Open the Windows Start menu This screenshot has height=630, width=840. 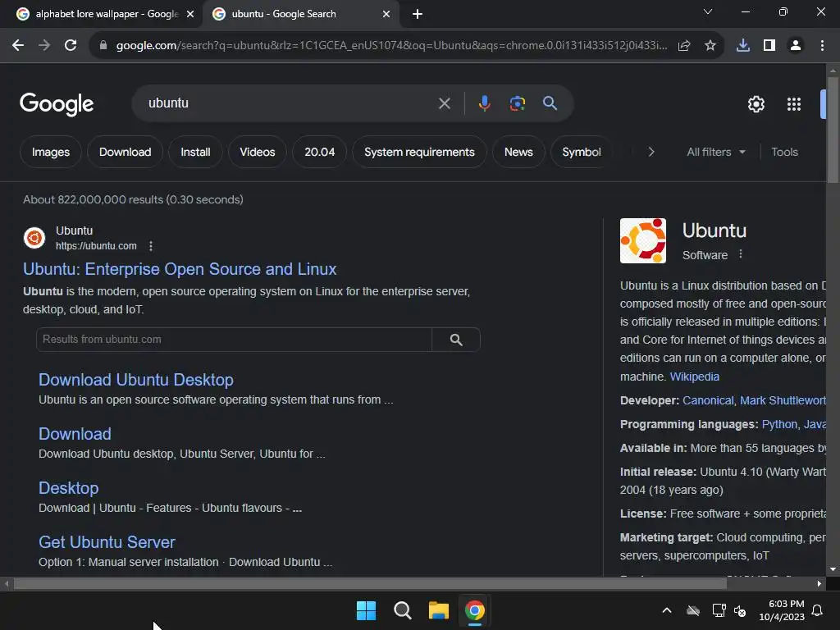coord(367,610)
